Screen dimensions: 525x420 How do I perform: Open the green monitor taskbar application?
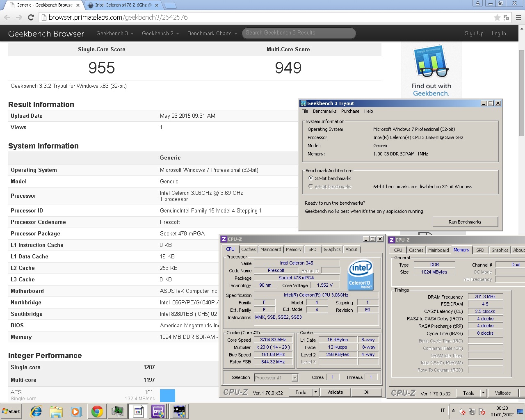[117, 411]
